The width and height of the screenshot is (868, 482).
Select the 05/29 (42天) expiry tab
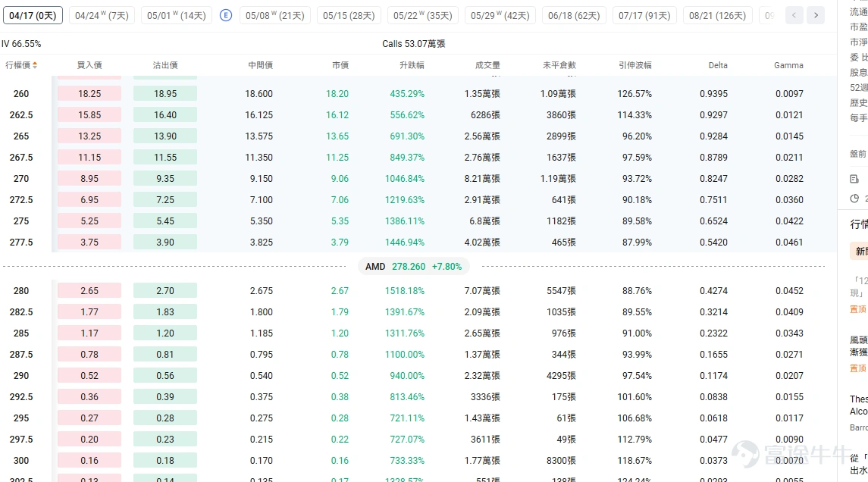coord(500,15)
